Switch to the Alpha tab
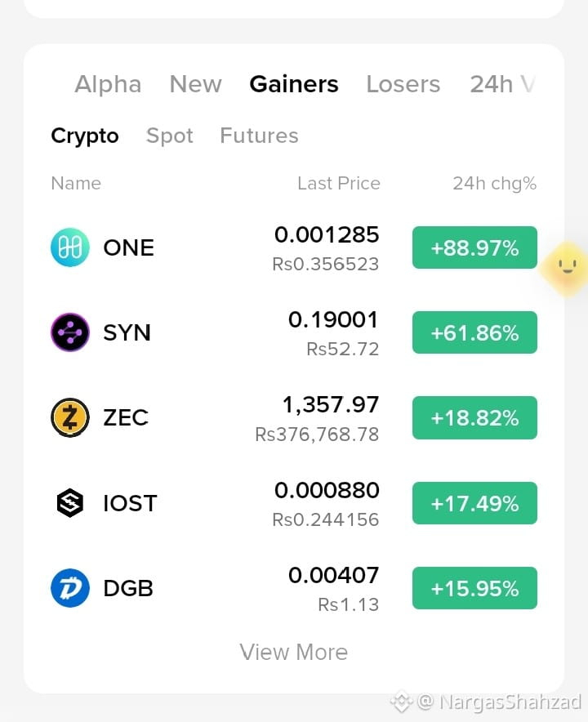This screenshot has width=588, height=722. point(108,84)
